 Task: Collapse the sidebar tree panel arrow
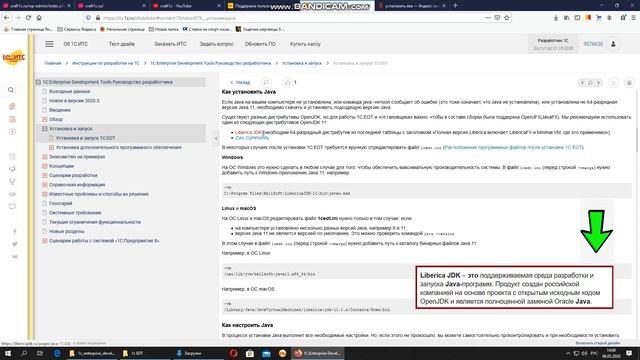[216, 138]
